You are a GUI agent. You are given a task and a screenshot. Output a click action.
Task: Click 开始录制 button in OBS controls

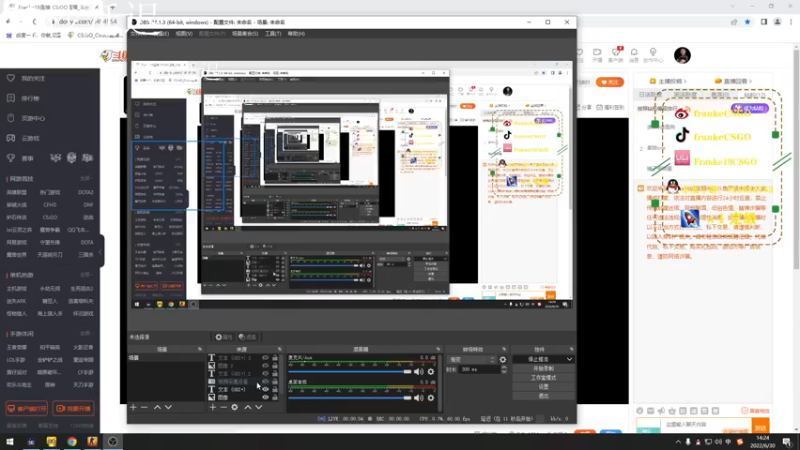tap(543, 368)
